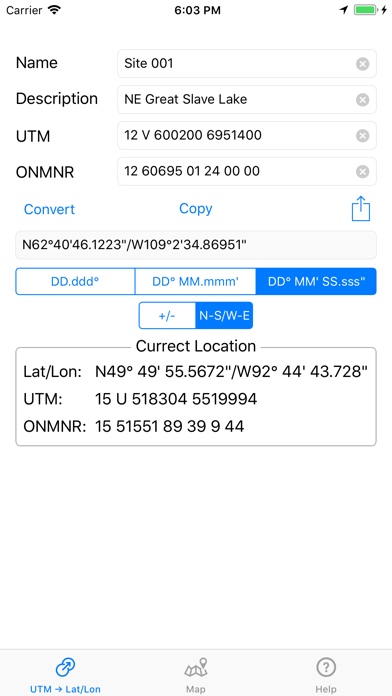
Task: Select DD° MM' SS.sss" format
Action: click(316, 281)
